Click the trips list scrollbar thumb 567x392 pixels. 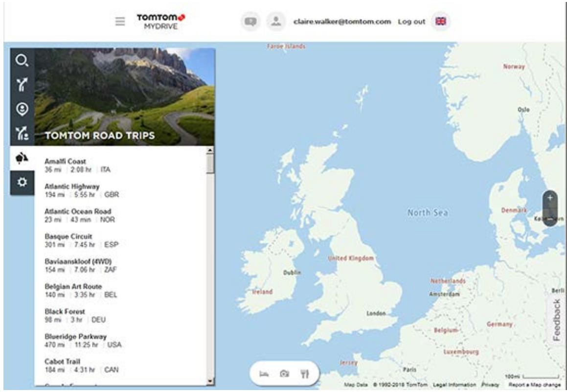(210, 164)
